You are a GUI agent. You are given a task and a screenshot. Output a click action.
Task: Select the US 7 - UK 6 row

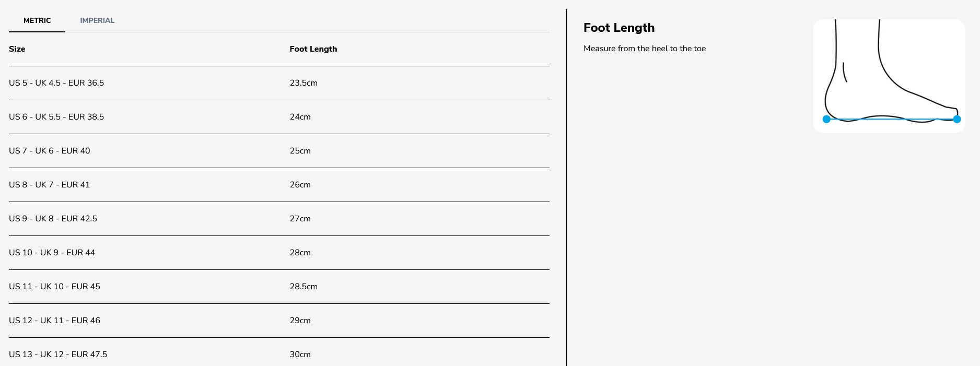coord(279,151)
